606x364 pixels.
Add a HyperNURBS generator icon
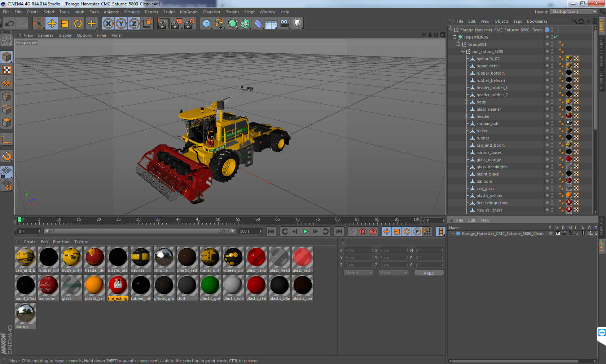pyautogui.click(x=233, y=24)
